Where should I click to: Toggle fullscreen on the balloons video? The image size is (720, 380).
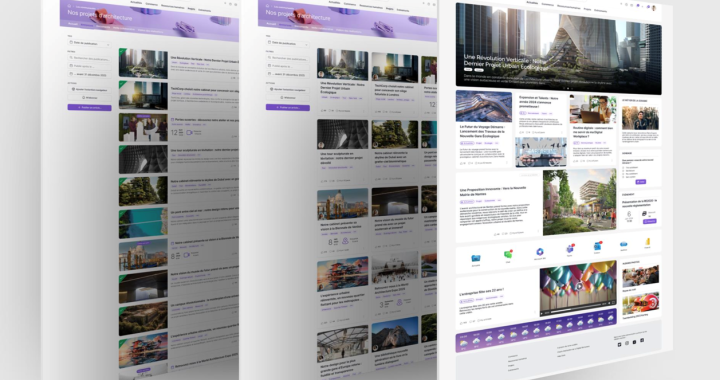613,302
